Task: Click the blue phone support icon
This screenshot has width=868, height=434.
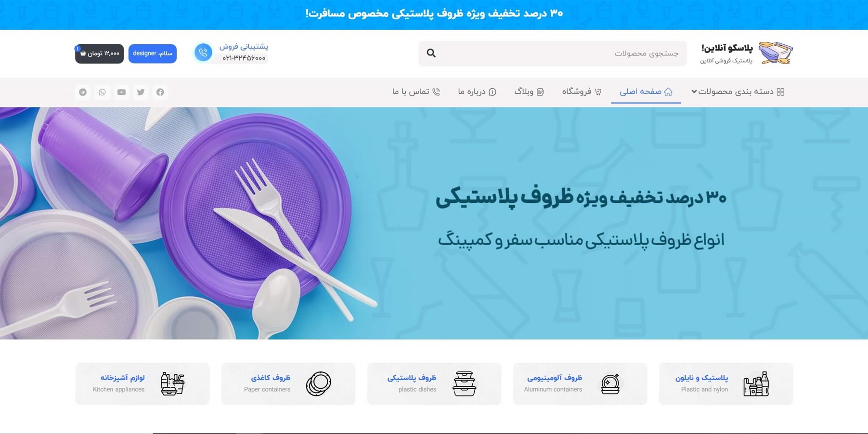Action: pyautogui.click(x=203, y=53)
